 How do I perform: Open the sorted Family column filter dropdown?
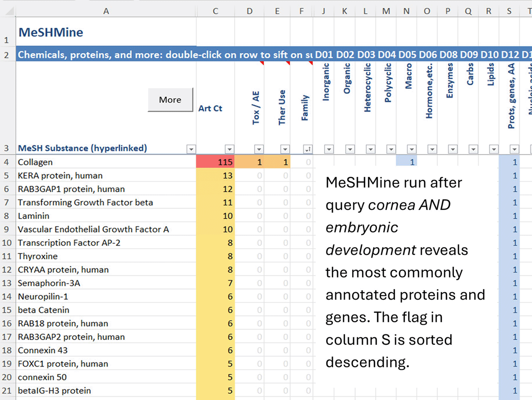(308, 149)
